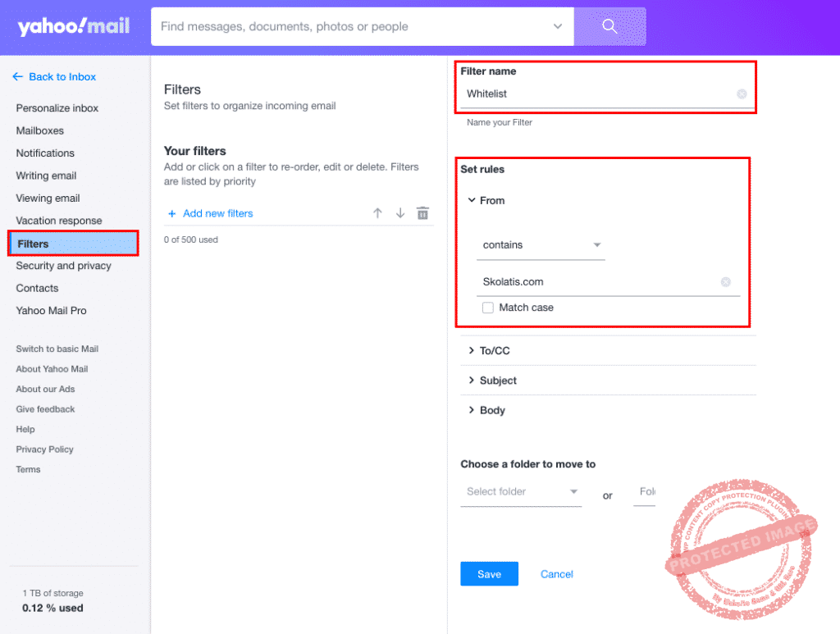Open the Vacation response settings
Screen dimensions: 840x634
59,221
